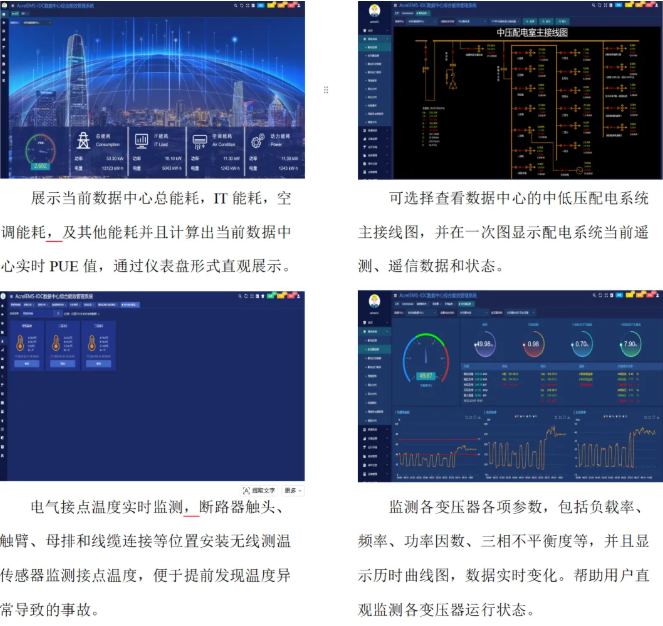Click the PUE gauge showing 2.602
The image size is (663, 626).
[x=40, y=151]
